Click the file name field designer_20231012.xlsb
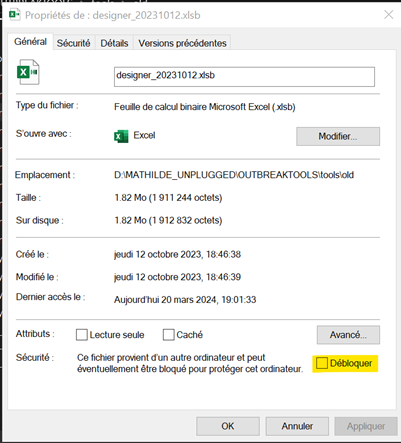The height and width of the screenshot is (443, 401). tap(244, 77)
